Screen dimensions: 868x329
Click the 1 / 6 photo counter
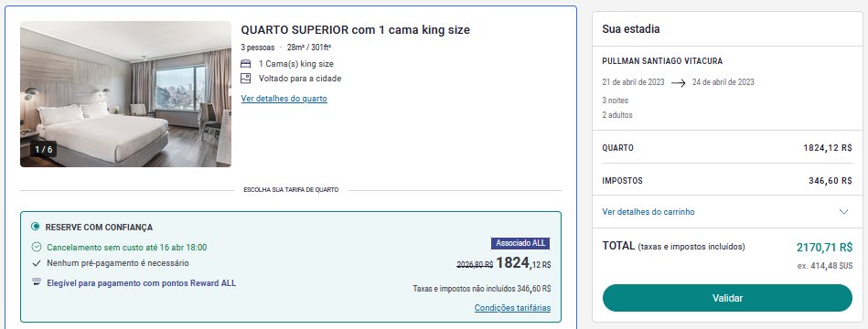pyautogui.click(x=44, y=149)
